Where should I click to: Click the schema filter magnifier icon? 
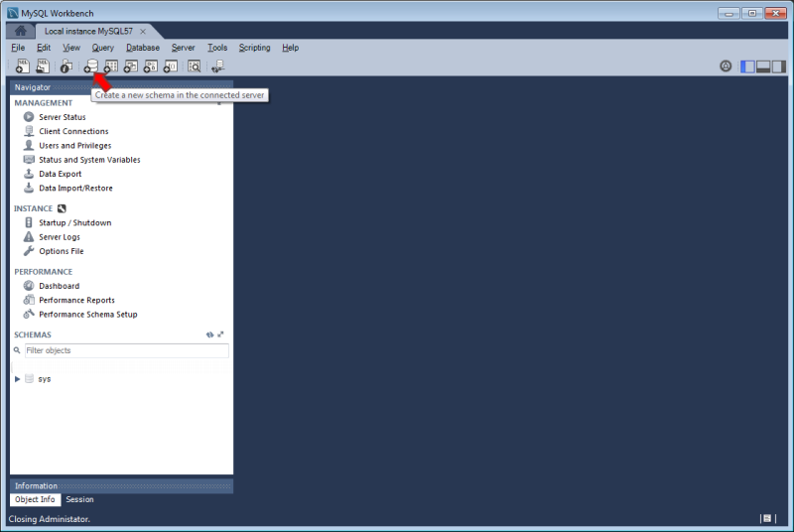(17, 350)
